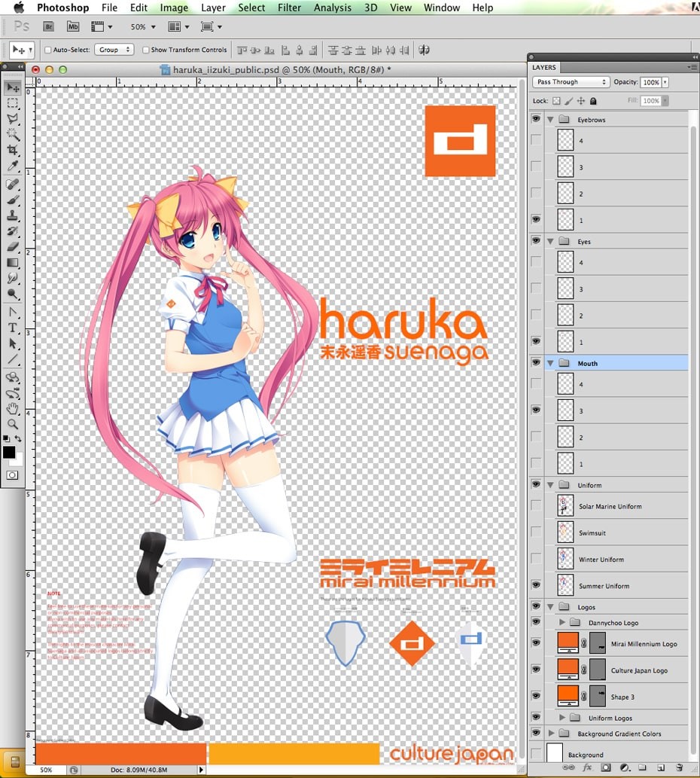Select the Eyedropper tool

(x=13, y=166)
